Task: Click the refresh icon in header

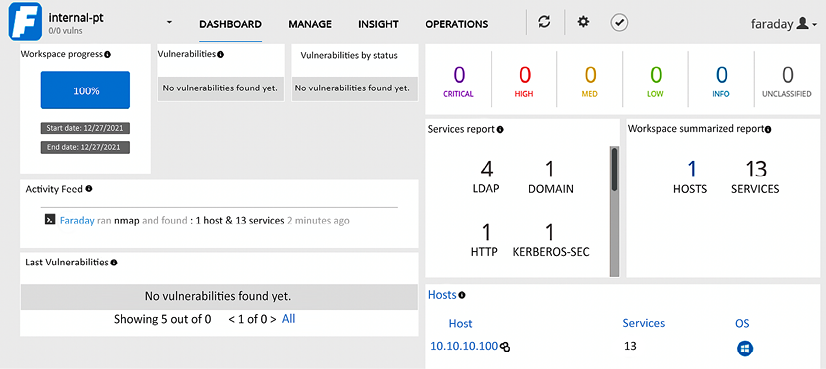Action: (x=544, y=22)
